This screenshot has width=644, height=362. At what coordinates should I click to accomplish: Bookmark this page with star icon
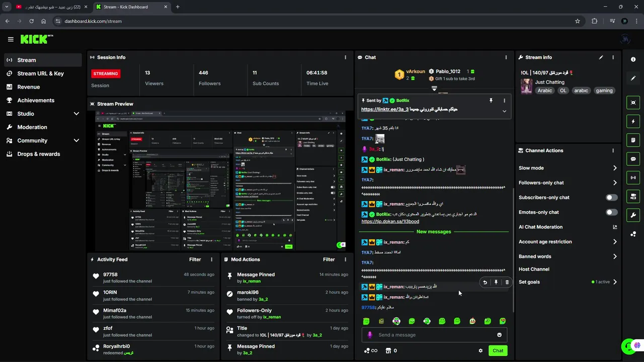pos(578,21)
